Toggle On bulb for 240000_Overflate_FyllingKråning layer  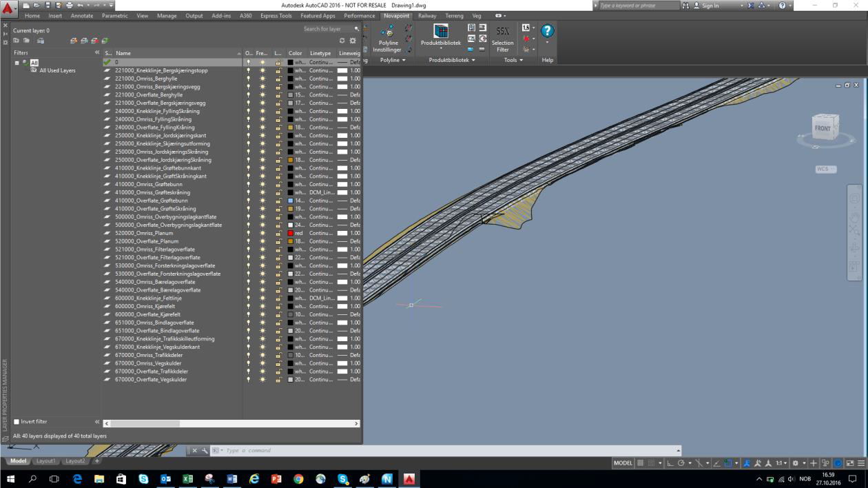pos(249,128)
